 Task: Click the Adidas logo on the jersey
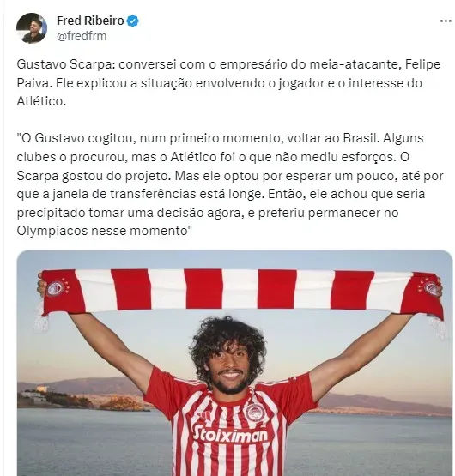(x=203, y=415)
